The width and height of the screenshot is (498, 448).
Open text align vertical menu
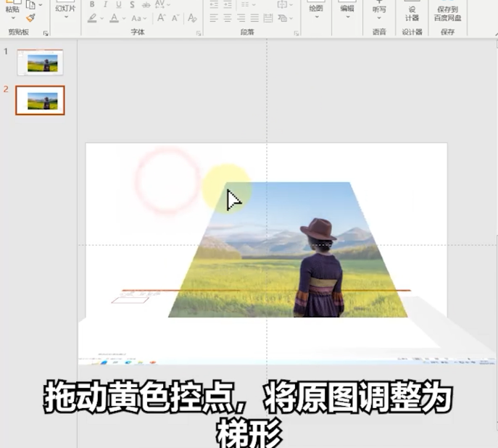(x=285, y=4)
